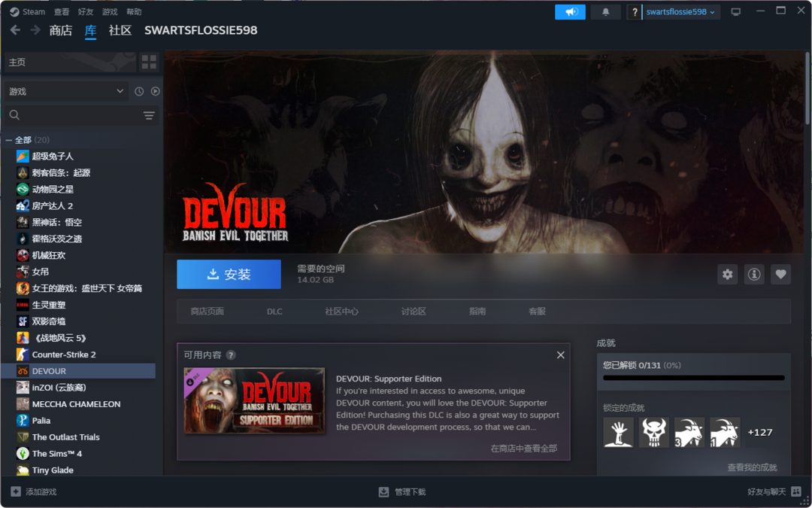812x508 pixels.
Task: Open the DEVOUR DLC tab link
Action: point(274,312)
